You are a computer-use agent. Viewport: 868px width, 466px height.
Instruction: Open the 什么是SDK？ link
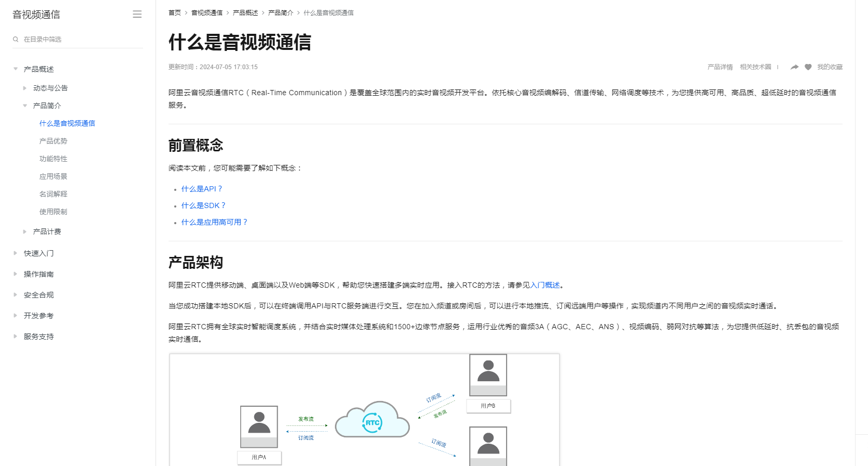[203, 205]
